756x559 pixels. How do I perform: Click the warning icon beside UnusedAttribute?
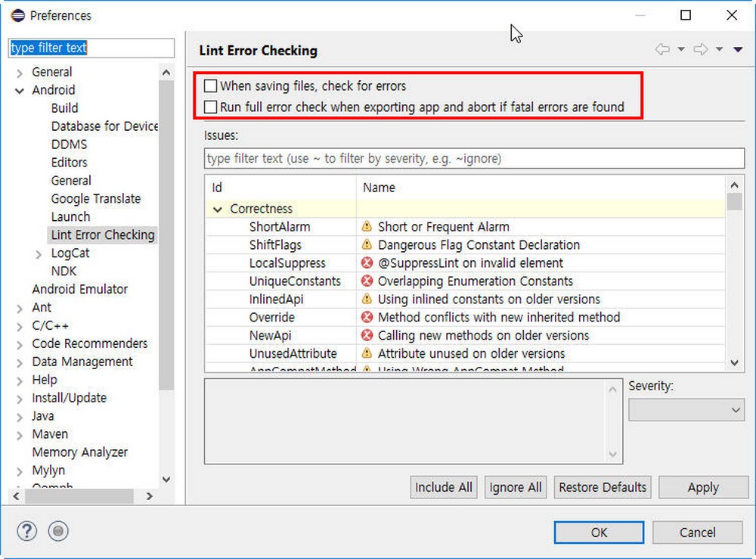(369, 353)
